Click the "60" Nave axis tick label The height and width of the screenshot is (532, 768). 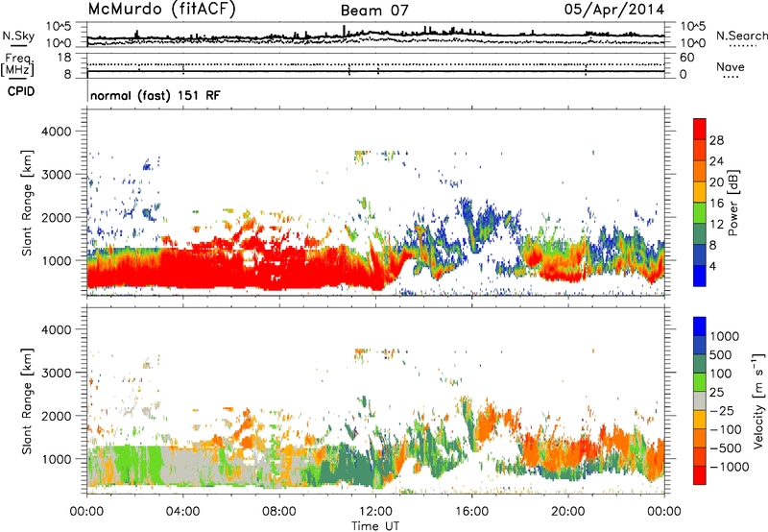[x=687, y=58]
